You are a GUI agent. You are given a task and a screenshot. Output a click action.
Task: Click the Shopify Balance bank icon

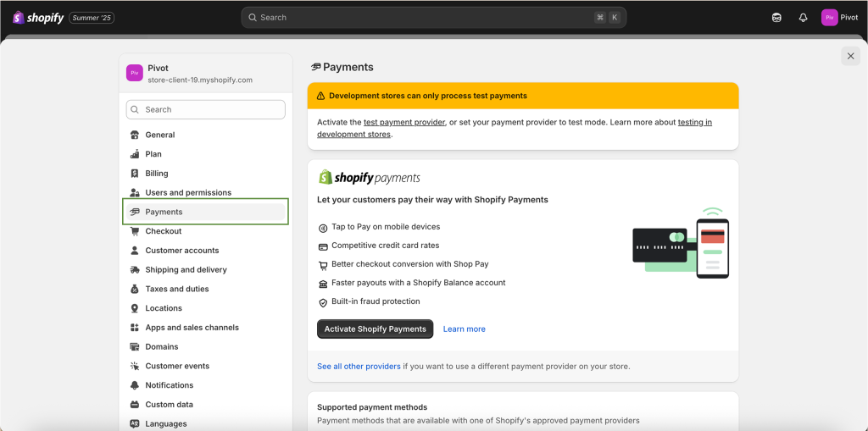point(323,284)
